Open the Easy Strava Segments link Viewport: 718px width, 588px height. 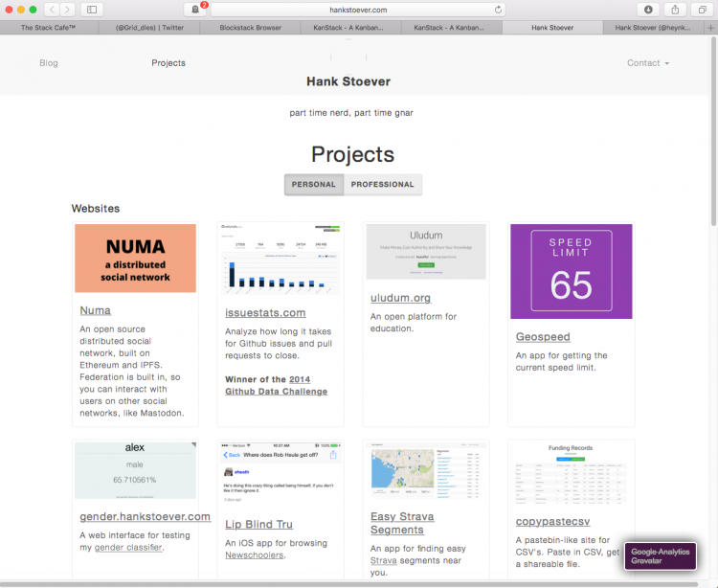[x=402, y=523]
